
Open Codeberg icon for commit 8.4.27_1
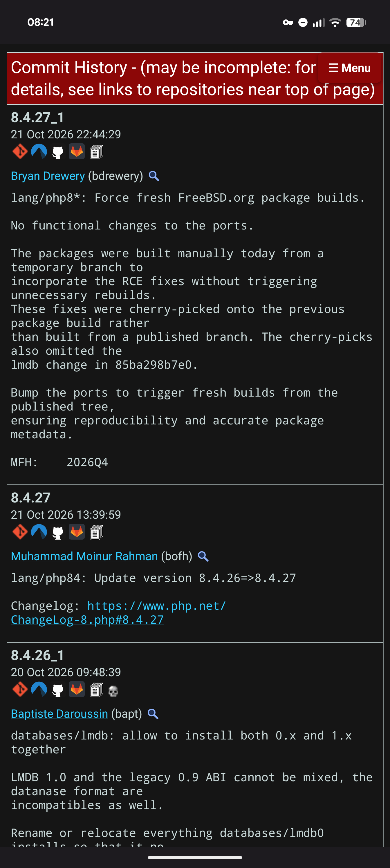[39, 151]
